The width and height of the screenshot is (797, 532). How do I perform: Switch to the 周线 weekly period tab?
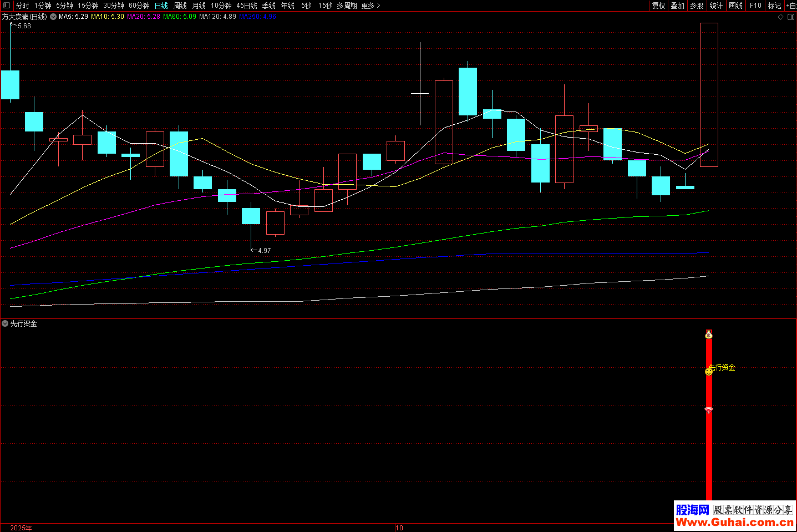(x=180, y=6)
